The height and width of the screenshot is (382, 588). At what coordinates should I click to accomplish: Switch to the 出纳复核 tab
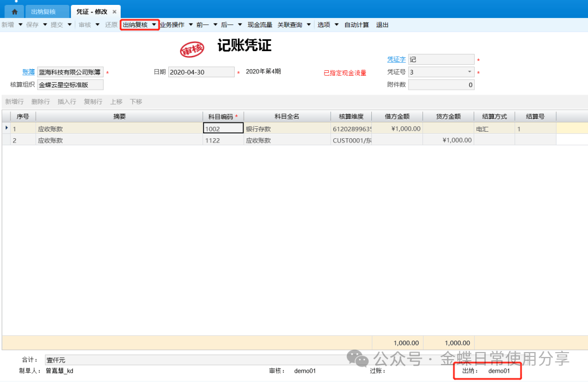(44, 11)
